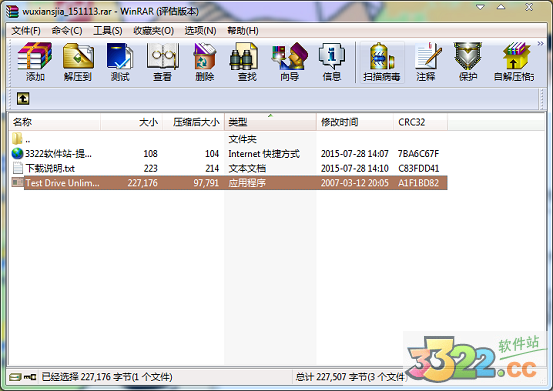The height and width of the screenshot is (391, 553).
Task: Click the size value 227,176
Action: coord(142,183)
